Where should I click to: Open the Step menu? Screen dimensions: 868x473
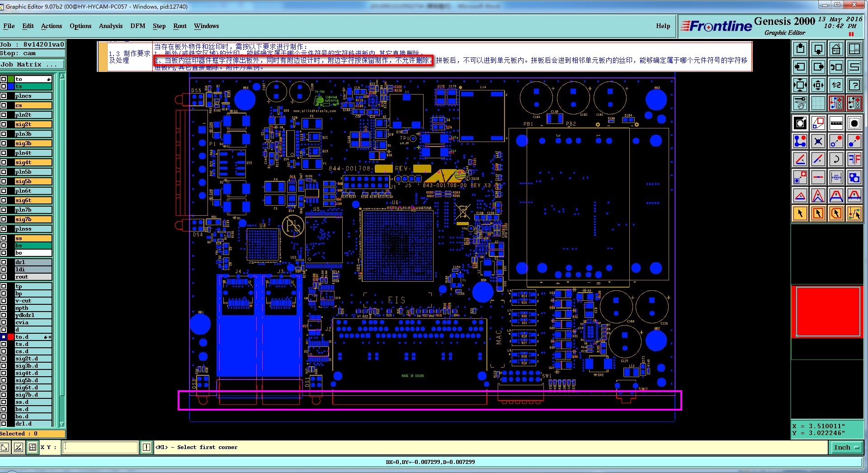tap(159, 26)
